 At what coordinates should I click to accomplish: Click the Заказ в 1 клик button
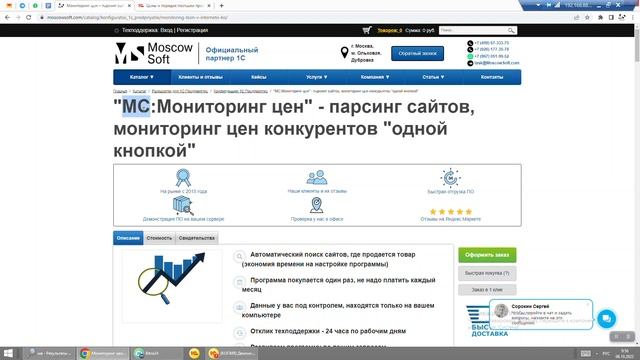487,290
